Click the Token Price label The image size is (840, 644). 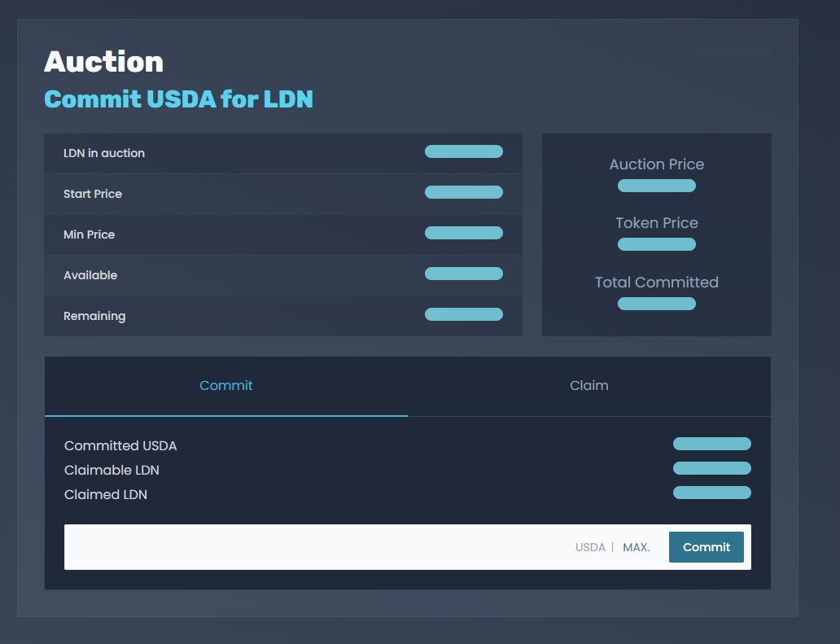point(656,223)
